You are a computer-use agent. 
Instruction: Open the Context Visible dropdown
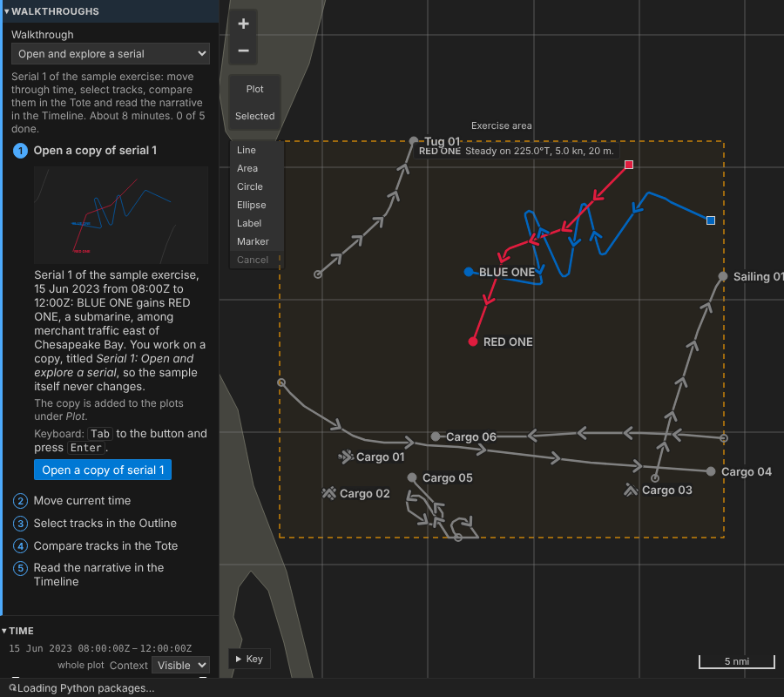181,665
